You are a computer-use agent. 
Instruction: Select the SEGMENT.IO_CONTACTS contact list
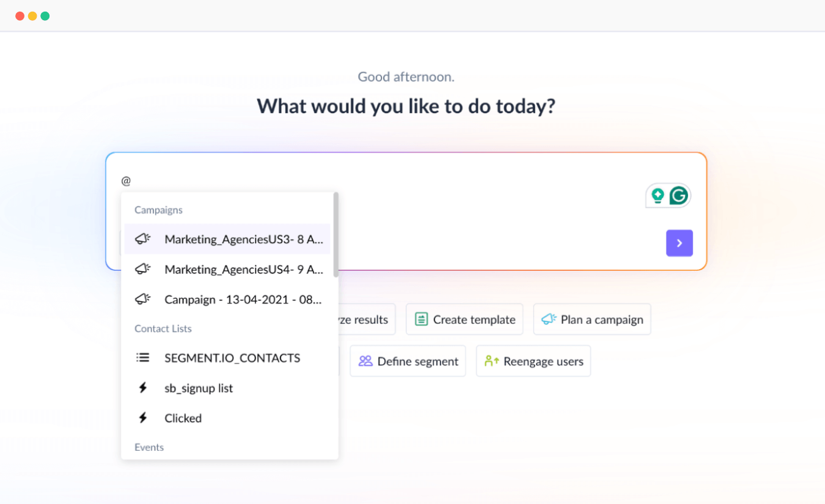point(232,358)
